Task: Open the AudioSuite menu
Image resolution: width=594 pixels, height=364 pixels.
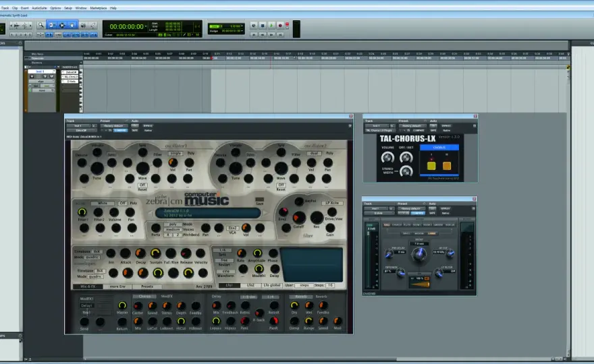Action: point(39,8)
